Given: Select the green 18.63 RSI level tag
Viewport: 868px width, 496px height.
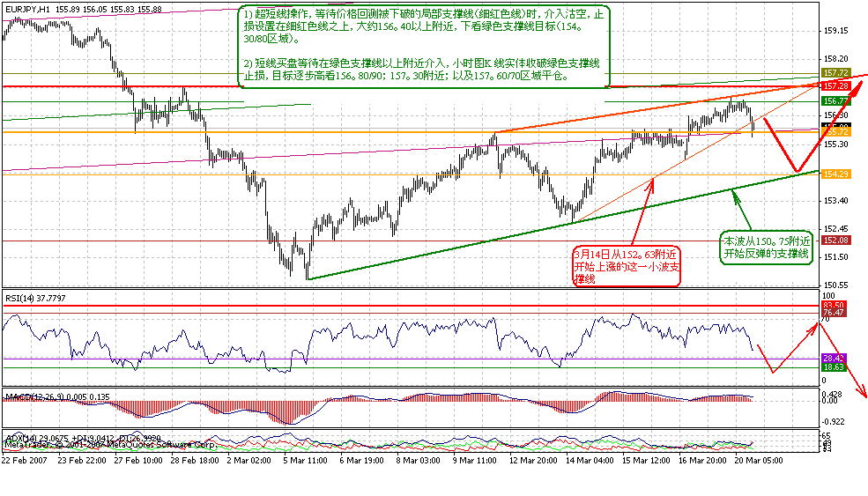Looking at the screenshot, I should tap(833, 367).
